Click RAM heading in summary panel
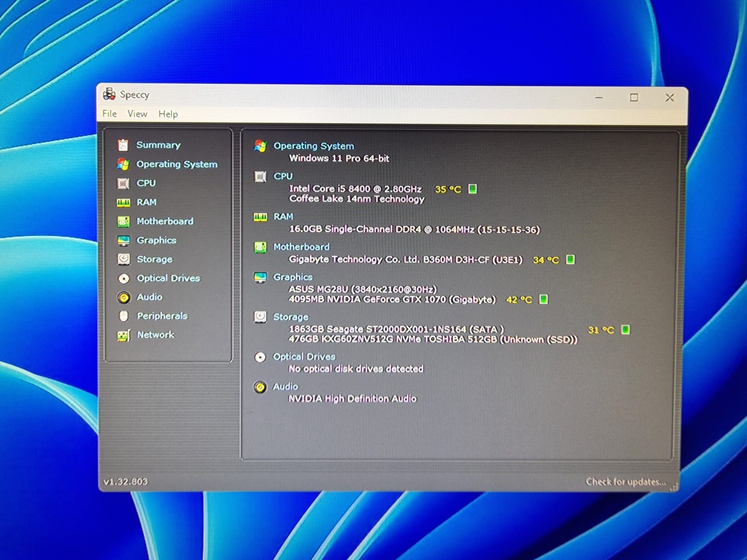The width and height of the screenshot is (747, 560). [283, 217]
